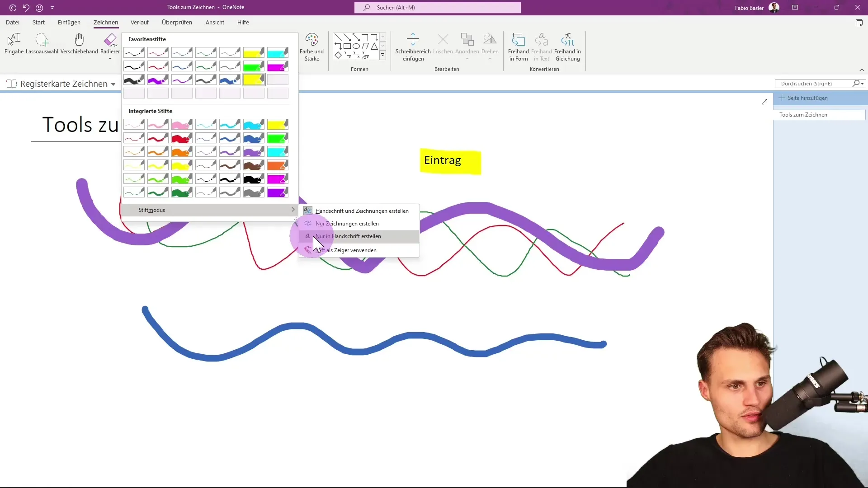Expand the page to full view
The image size is (868, 488).
(x=764, y=102)
